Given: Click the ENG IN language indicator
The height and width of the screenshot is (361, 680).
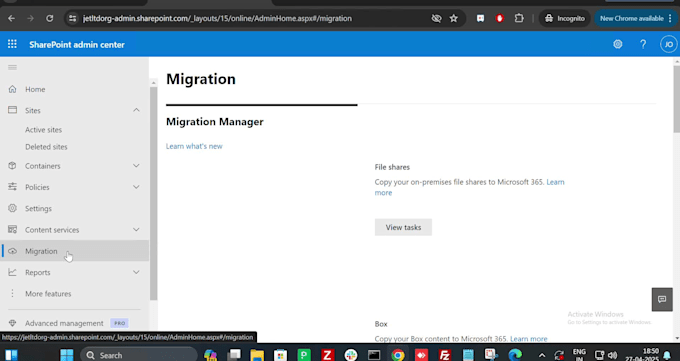Looking at the screenshot, I should [x=579, y=354].
